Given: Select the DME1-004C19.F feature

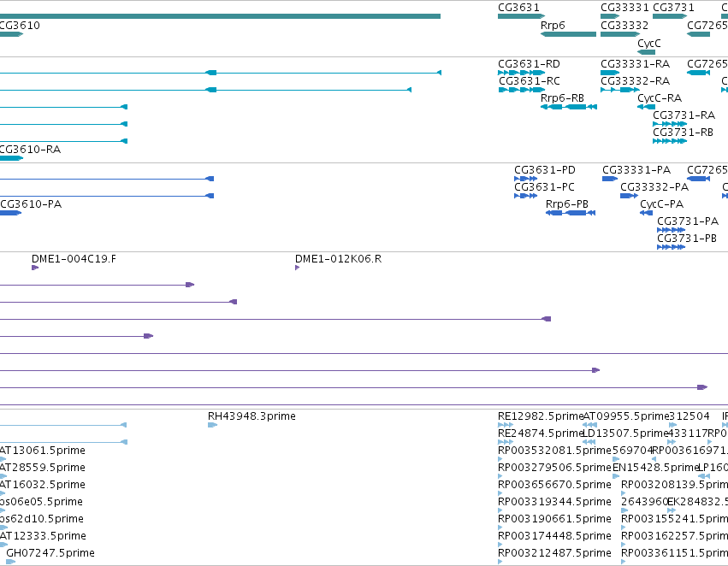Looking at the screenshot, I should (x=74, y=259).
